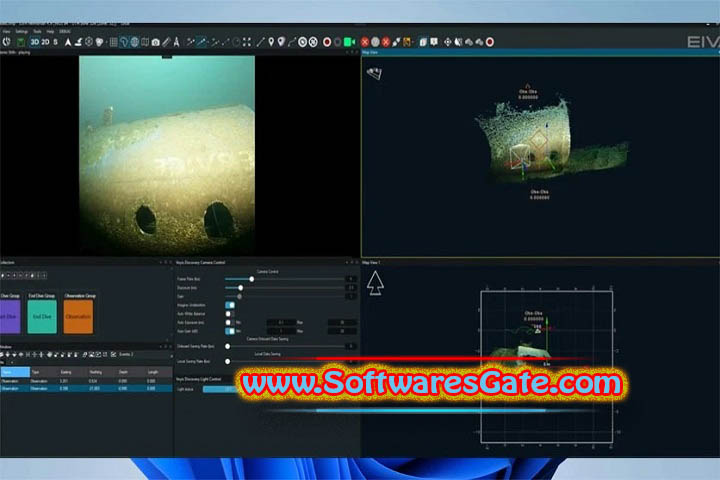Open the Tools menu
The height and width of the screenshot is (480, 720).
coord(37,31)
